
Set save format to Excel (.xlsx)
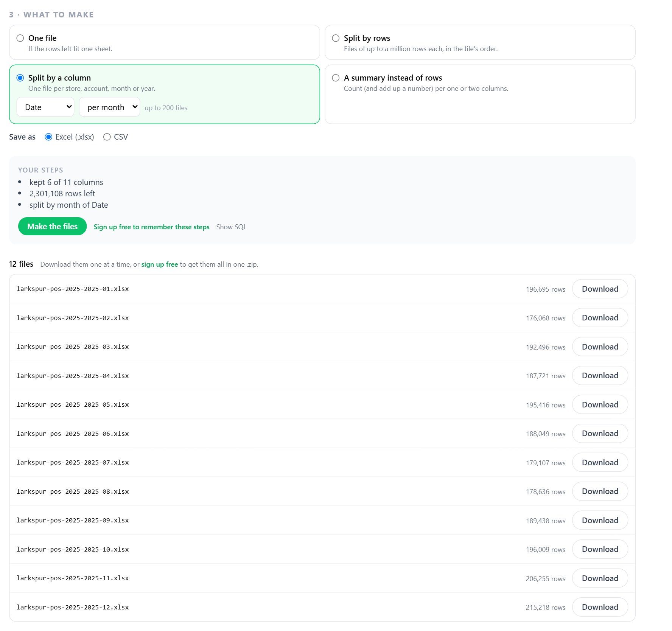coord(48,137)
